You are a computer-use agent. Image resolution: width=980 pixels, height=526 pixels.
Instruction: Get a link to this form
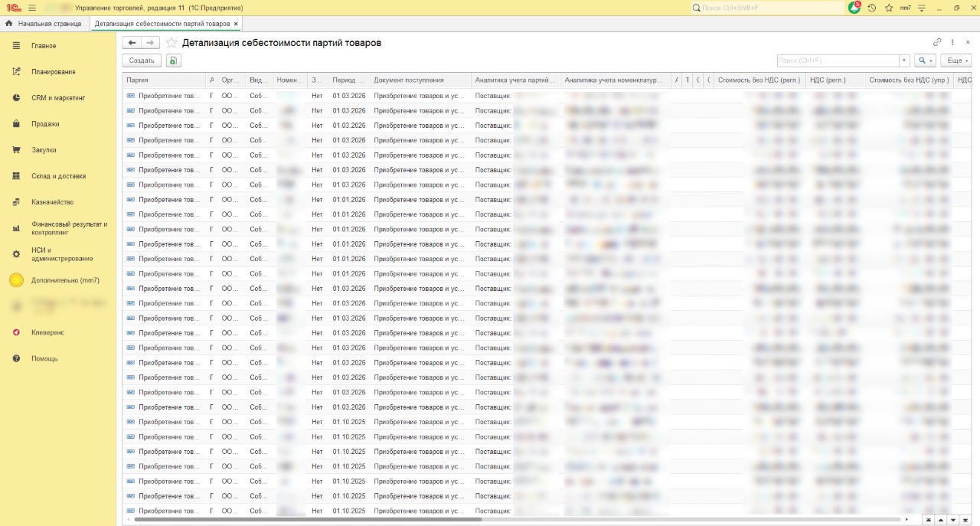(937, 43)
